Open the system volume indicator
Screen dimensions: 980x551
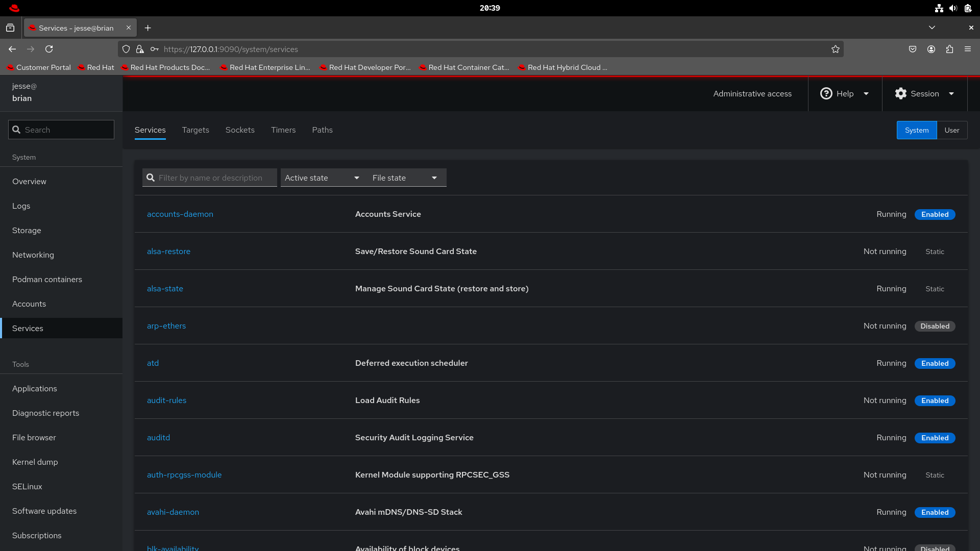pos(953,8)
